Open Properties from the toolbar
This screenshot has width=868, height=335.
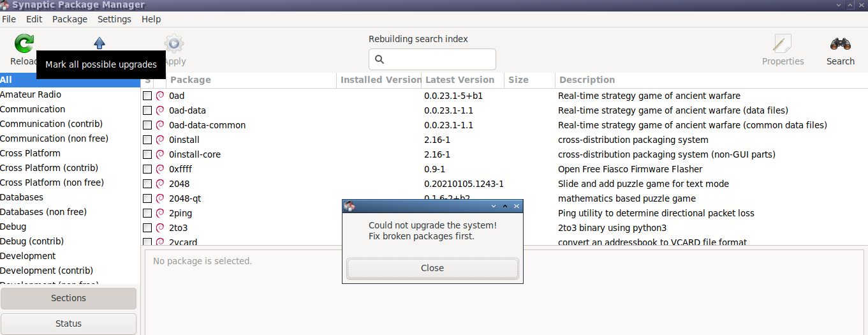pos(783,50)
